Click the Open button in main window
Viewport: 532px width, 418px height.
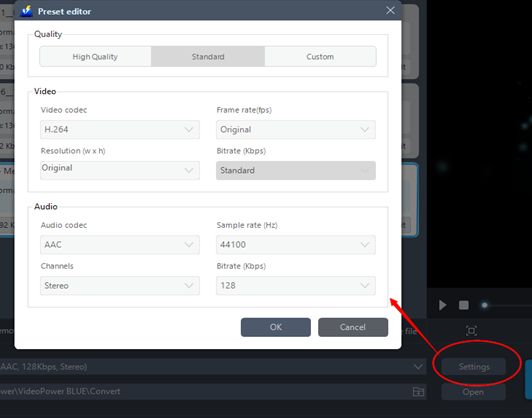click(x=474, y=392)
